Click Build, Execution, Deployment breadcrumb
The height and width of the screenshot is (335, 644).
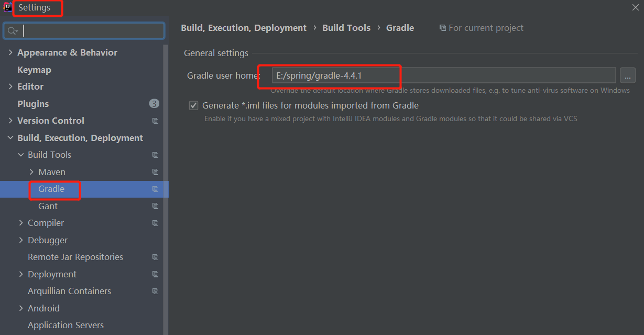pyautogui.click(x=244, y=28)
